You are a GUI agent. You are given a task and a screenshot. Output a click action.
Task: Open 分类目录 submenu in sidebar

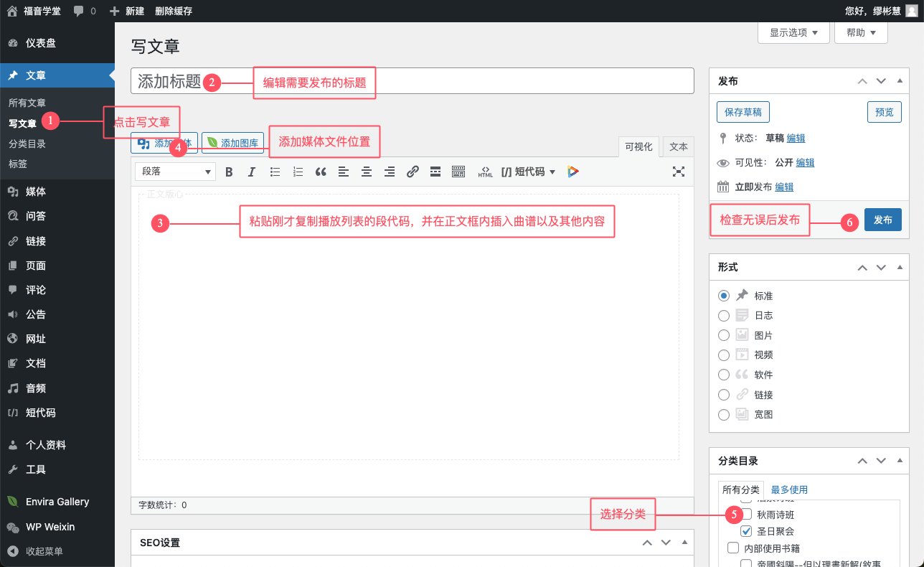point(27,144)
